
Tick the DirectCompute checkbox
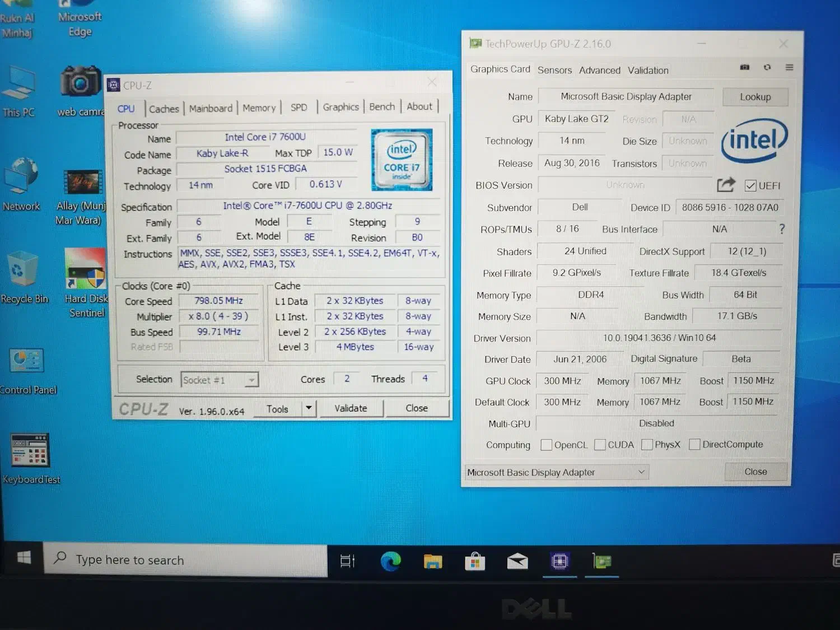[694, 445]
